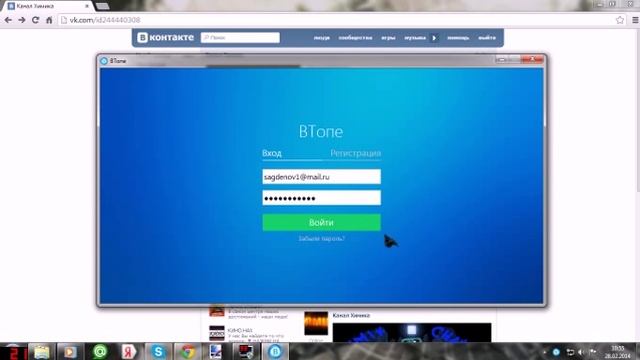The width and height of the screenshot is (640, 360).
Task: Go back in the Chrome browser
Action: tap(8, 20)
